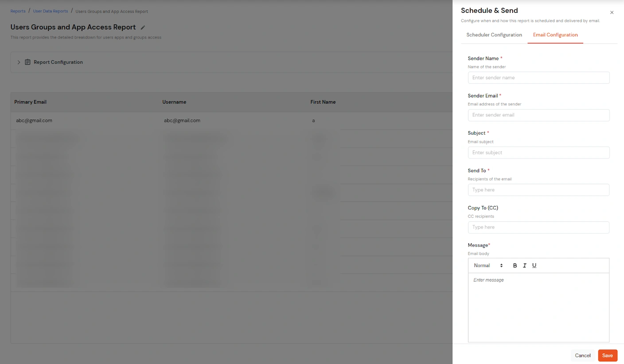This screenshot has width=624, height=364.
Task: Switch to the Scheduler Configuration tab
Action: tap(494, 35)
